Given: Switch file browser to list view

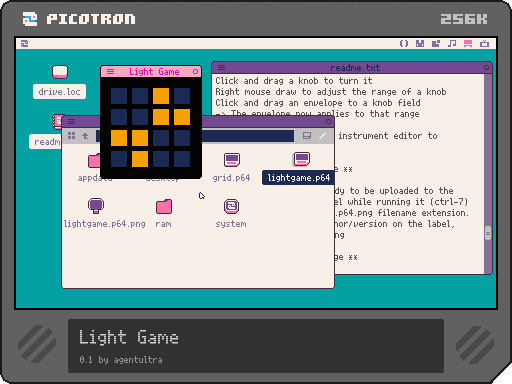Looking at the screenshot, I should coord(307,136).
